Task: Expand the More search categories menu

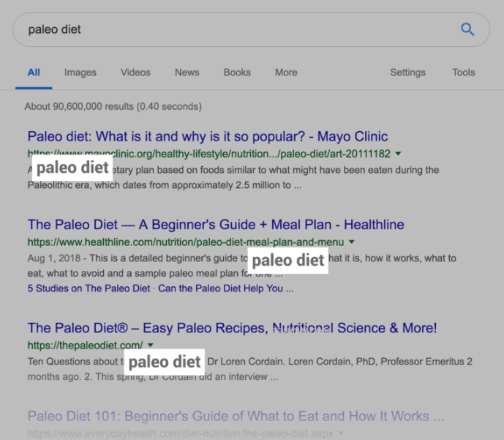Action: click(286, 72)
